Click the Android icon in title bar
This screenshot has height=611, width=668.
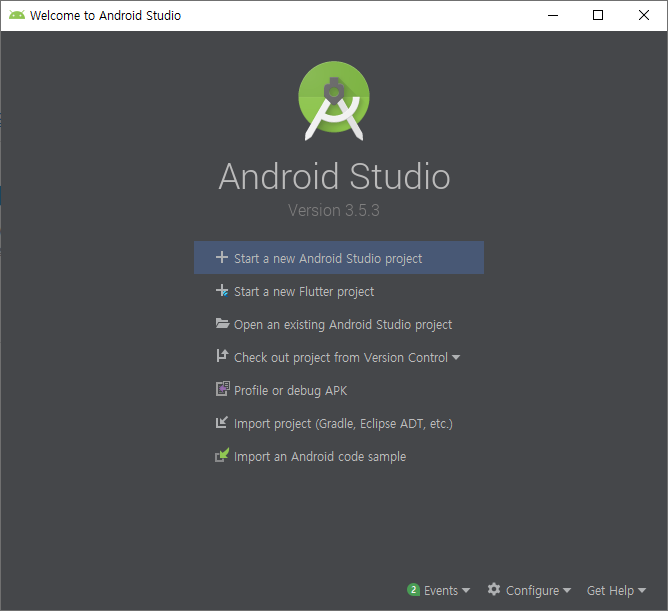click(17, 15)
